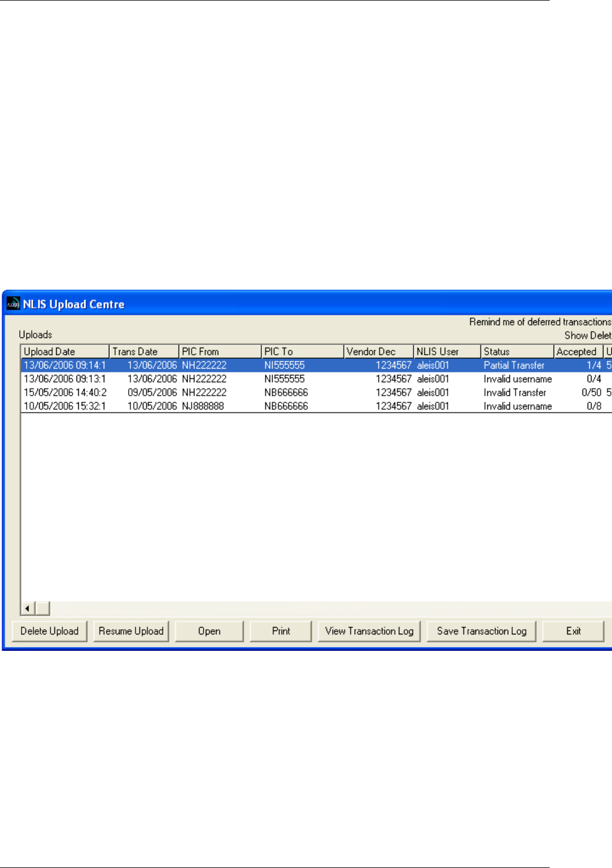Click the Invalid Transfer status cell

coord(515,393)
